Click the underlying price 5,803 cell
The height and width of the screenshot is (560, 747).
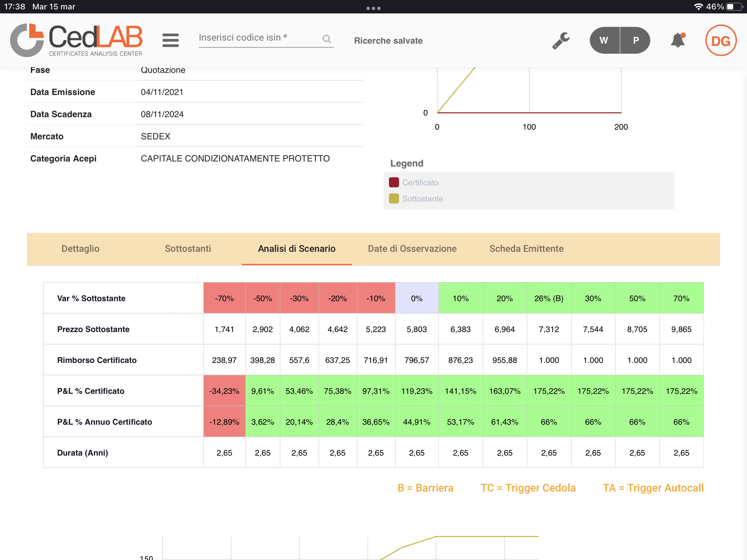click(417, 329)
